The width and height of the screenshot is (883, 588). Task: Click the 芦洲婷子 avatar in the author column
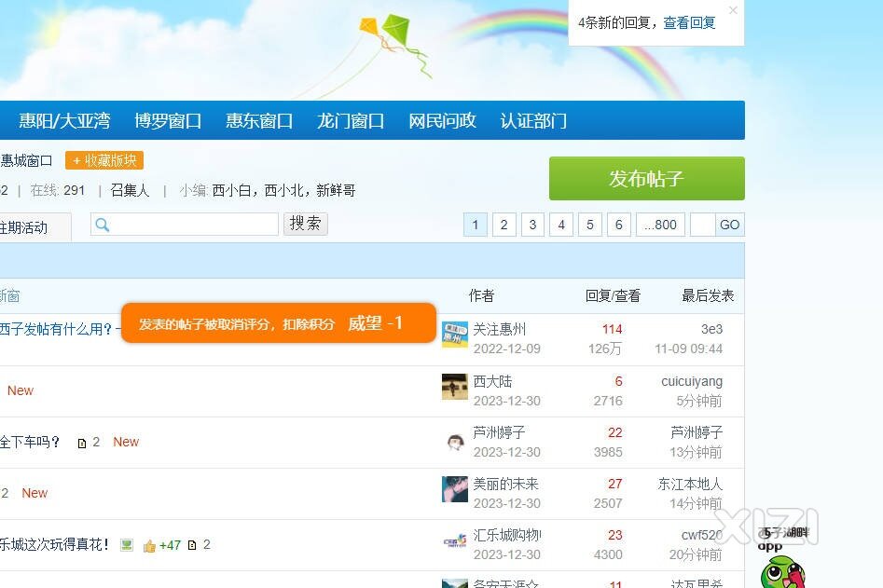coord(455,443)
